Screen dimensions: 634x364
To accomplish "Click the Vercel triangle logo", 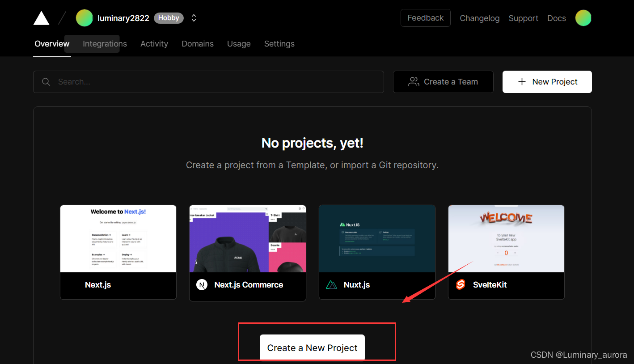I will click(x=41, y=18).
